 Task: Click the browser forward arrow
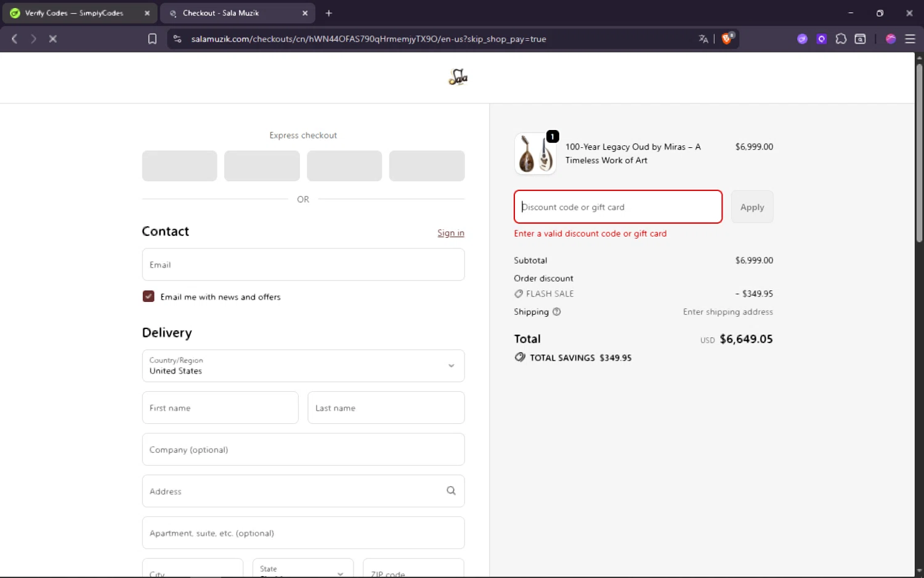(x=33, y=39)
